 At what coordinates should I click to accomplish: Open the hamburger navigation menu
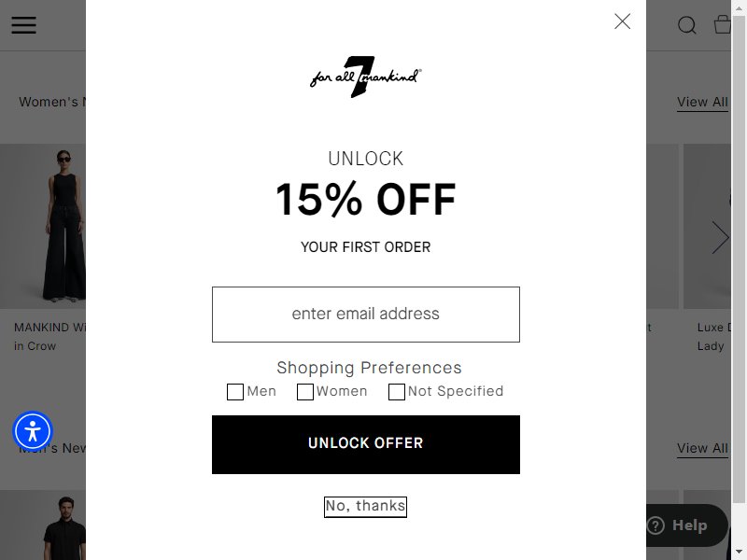(24, 25)
